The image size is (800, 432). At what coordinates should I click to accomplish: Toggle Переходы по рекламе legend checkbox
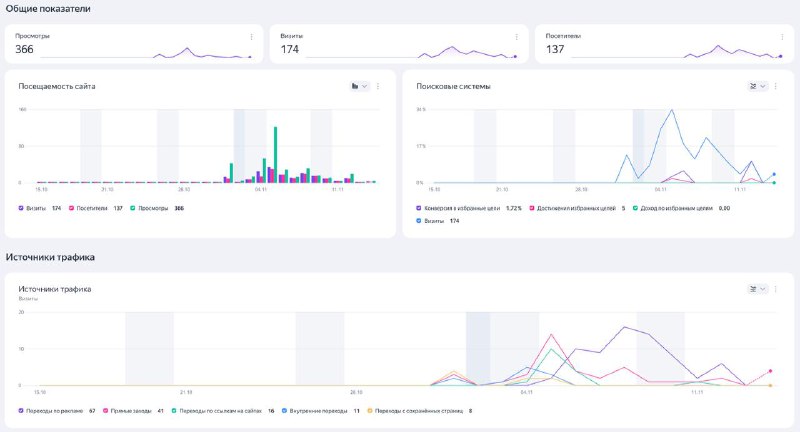pyautogui.click(x=22, y=410)
